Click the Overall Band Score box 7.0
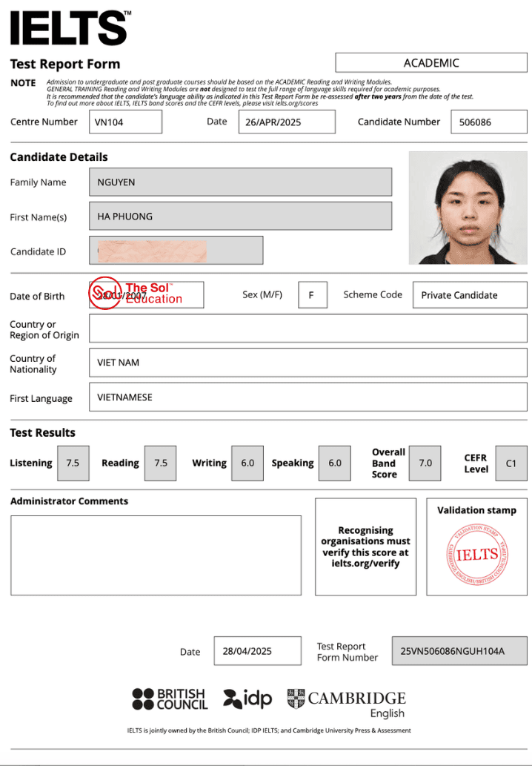Image resolution: width=532 pixels, height=766 pixels. point(425,463)
